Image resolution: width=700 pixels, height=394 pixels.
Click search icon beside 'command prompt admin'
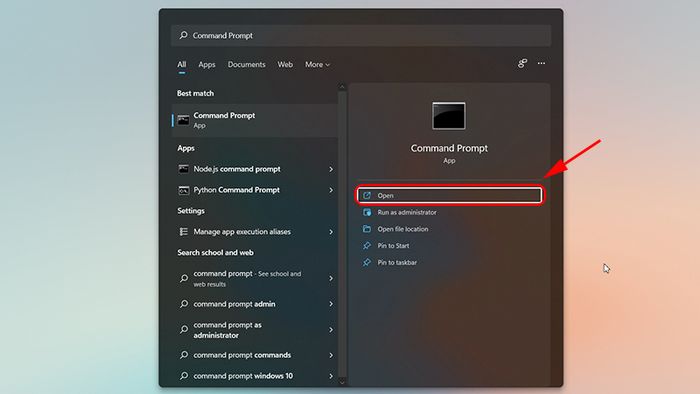tap(183, 304)
